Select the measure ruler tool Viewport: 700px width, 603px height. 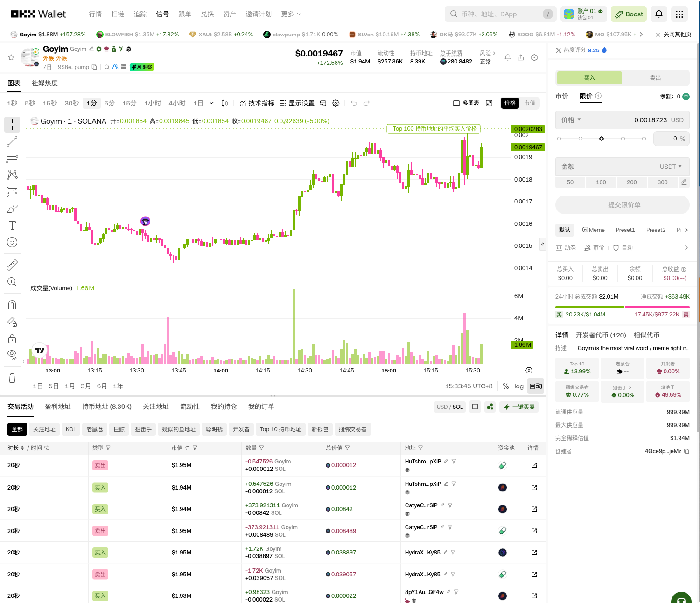(12, 265)
